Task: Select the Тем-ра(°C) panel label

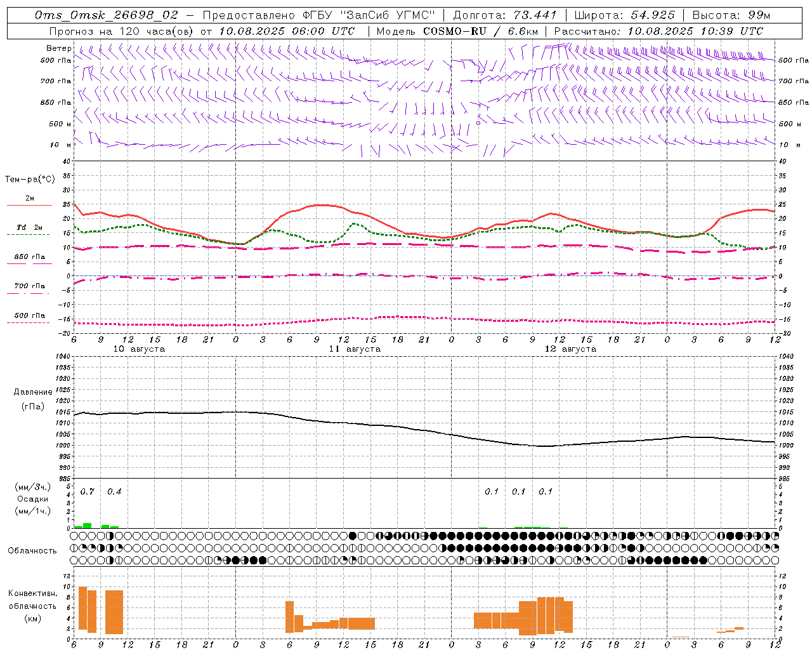Action: tap(30, 180)
